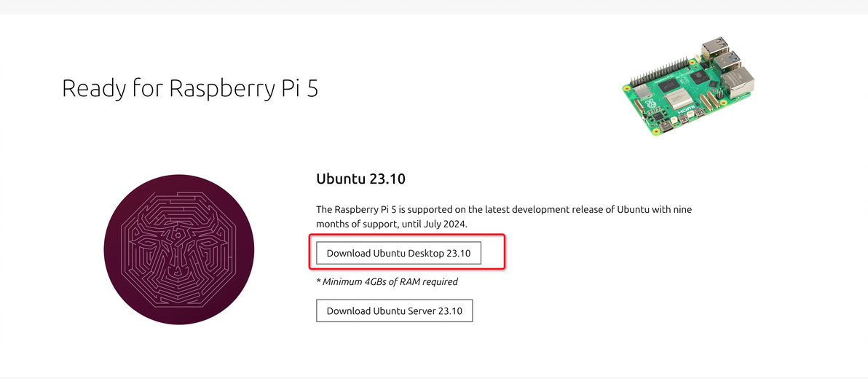This screenshot has height=379, width=868.
Task: Click the "Ubuntu 23.10" subheading
Action: [361, 179]
